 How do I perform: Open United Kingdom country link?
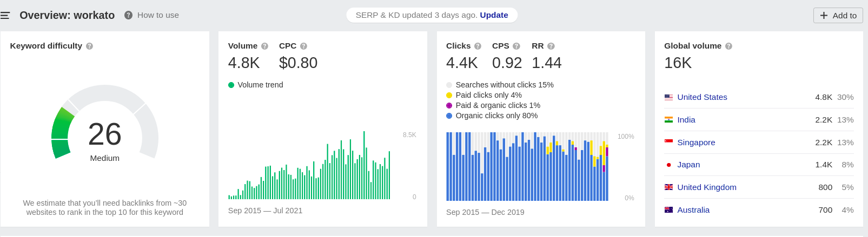pyautogui.click(x=707, y=187)
